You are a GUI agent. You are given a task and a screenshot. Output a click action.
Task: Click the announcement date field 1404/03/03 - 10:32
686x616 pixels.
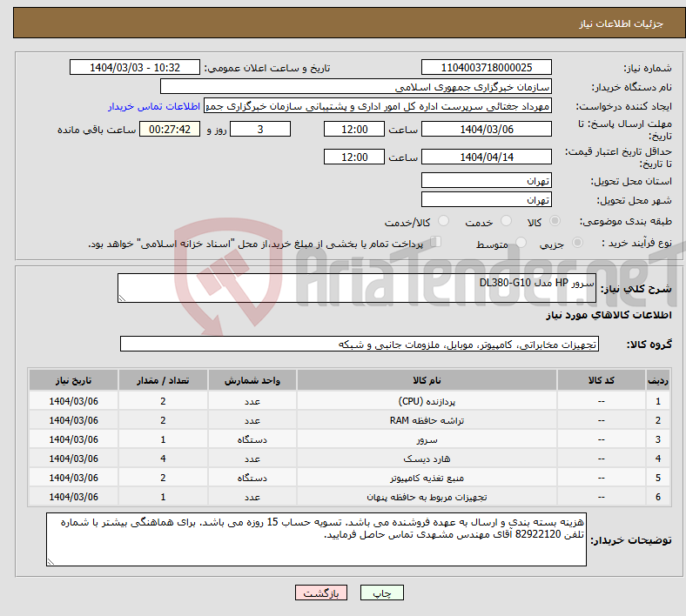(x=135, y=67)
